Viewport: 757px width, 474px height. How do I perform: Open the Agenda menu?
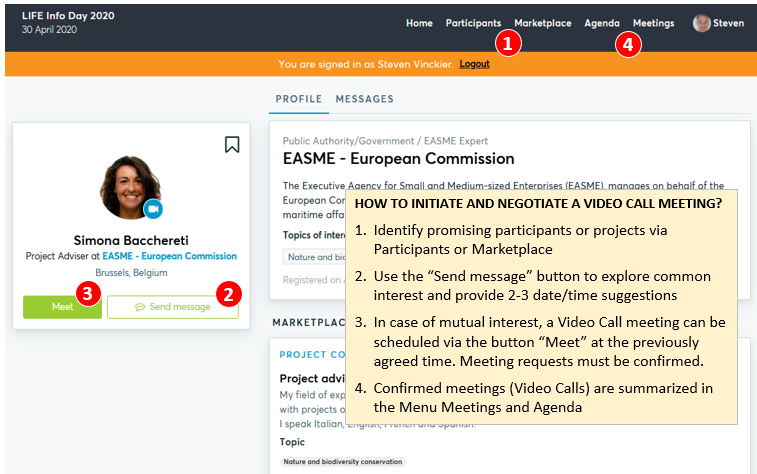click(x=602, y=23)
